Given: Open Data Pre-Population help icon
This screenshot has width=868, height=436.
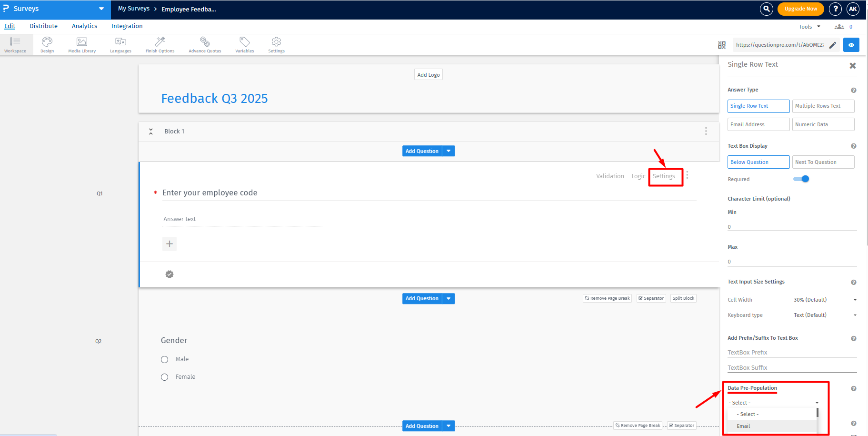Looking at the screenshot, I should point(854,388).
